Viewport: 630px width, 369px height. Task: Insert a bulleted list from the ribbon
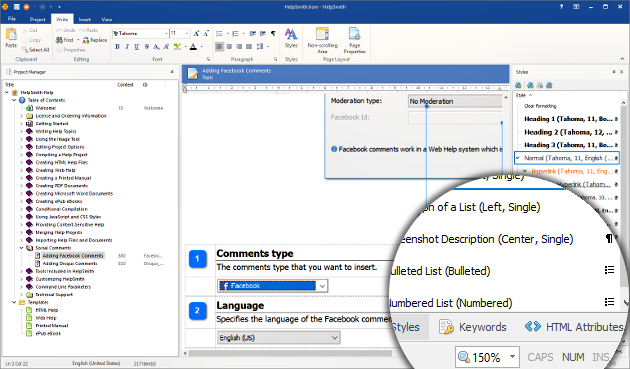pyautogui.click(x=219, y=33)
